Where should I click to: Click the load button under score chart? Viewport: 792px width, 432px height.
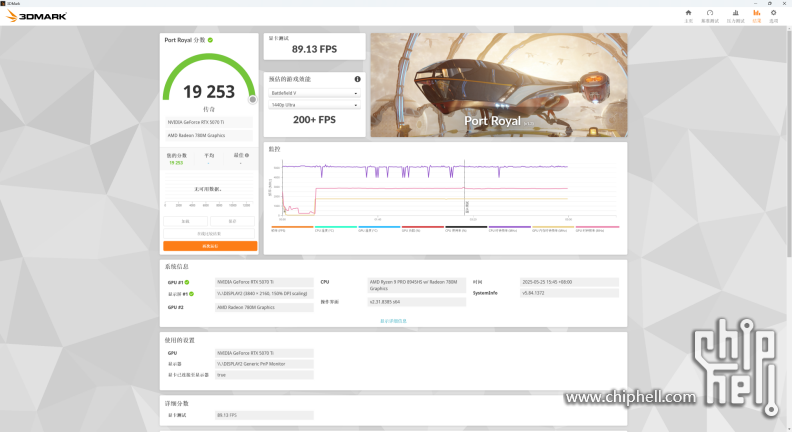pyautogui.click(x=185, y=221)
